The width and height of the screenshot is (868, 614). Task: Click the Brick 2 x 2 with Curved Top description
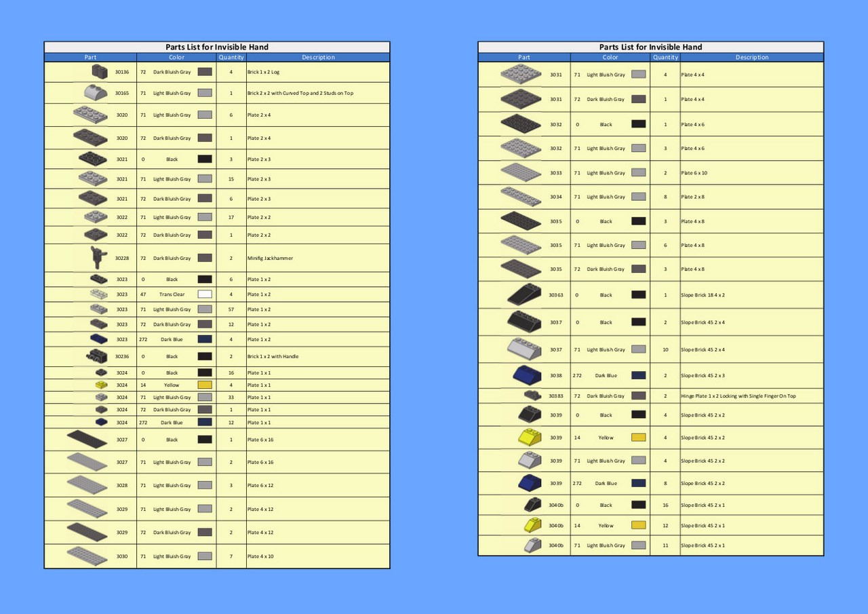click(300, 93)
